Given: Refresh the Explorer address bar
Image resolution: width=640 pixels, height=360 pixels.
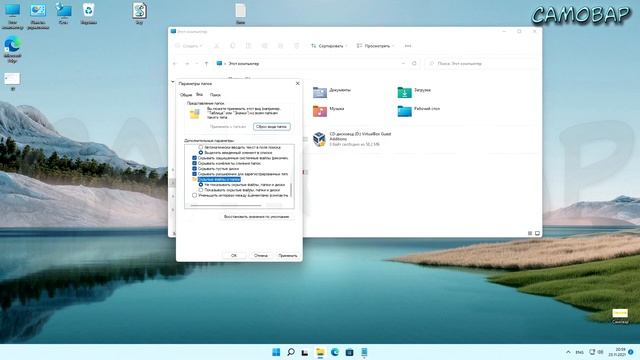Looking at the screenshot, I should [414, 64].
